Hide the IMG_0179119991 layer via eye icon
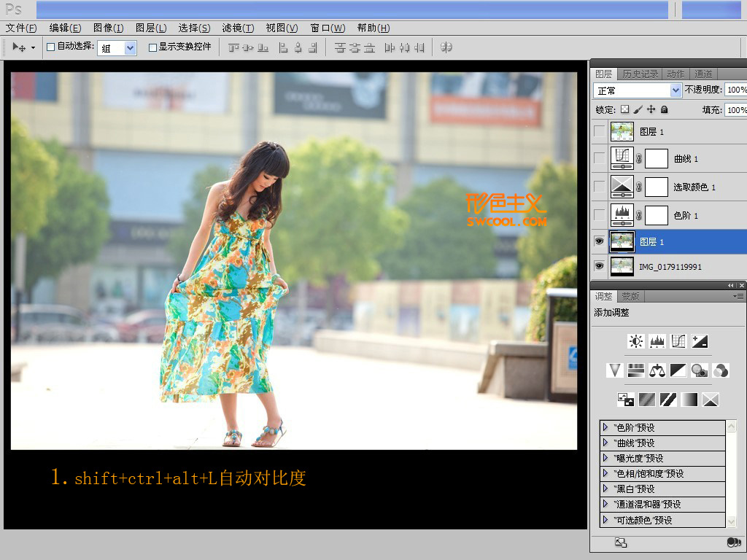The image size is (747, 560). click(599, 266)
